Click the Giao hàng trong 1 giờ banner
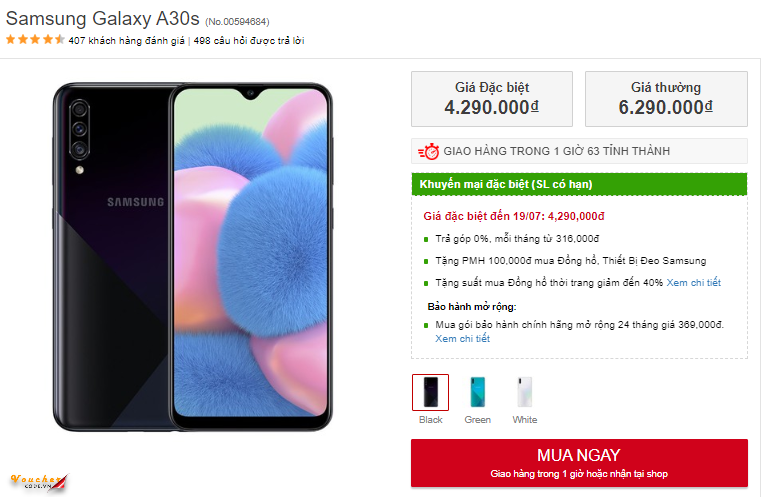The width and height of the screenshot is (761, 497). click(x=579, y=152)
